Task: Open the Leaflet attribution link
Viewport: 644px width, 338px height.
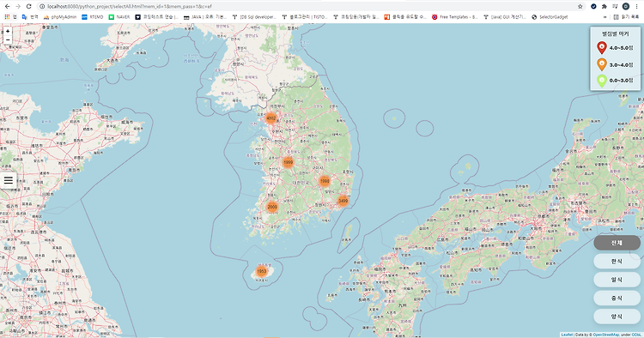Action: [567, 335]
